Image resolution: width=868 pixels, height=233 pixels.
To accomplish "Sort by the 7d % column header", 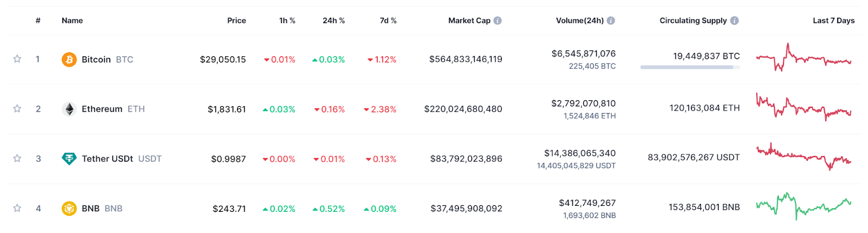I will [388, 21].
